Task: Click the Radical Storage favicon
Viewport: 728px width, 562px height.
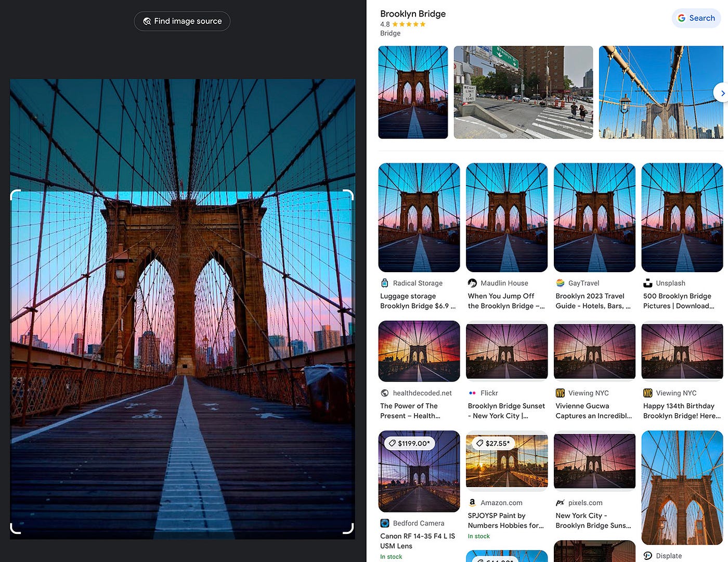Action: point(385,283)
